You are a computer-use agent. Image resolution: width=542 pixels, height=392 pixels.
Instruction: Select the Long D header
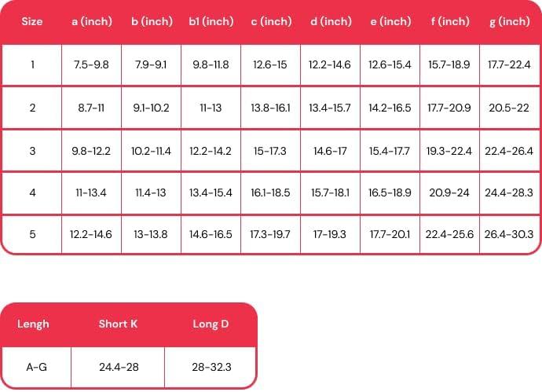(x=211, y=324)
